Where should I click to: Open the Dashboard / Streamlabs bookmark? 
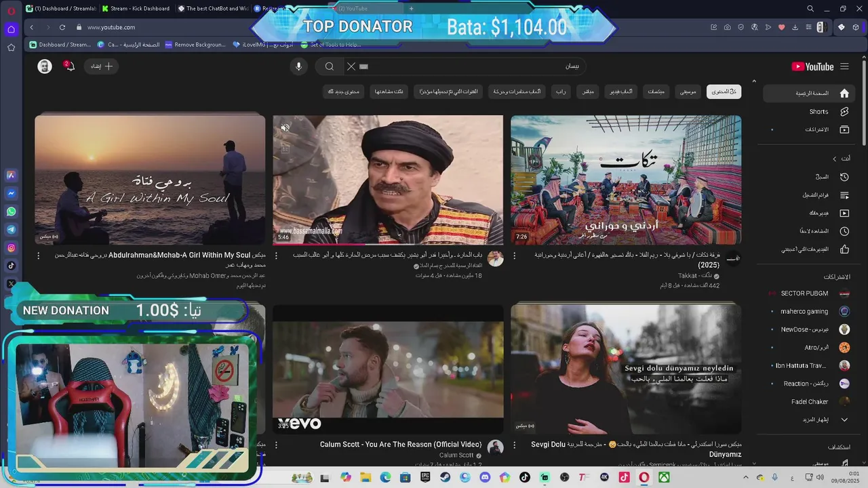click(60, 45)
